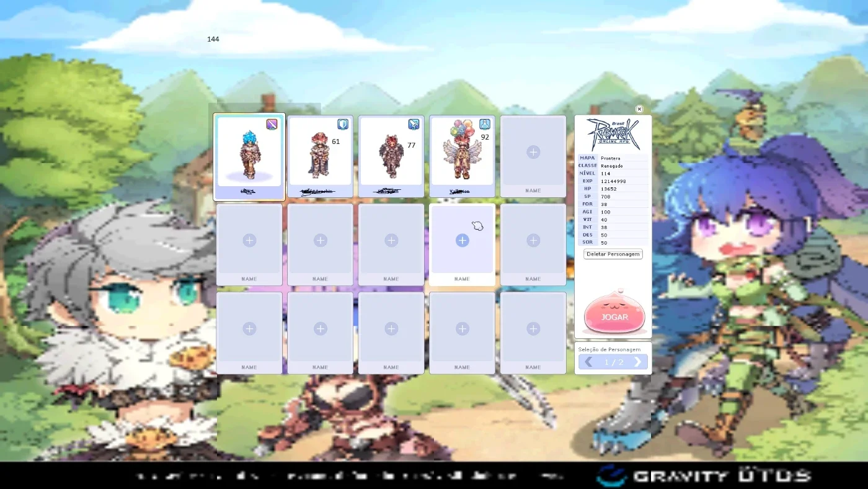Click the CLASSE stat label
The height and width of the screenshot is (489, 868).
point(587,166)
